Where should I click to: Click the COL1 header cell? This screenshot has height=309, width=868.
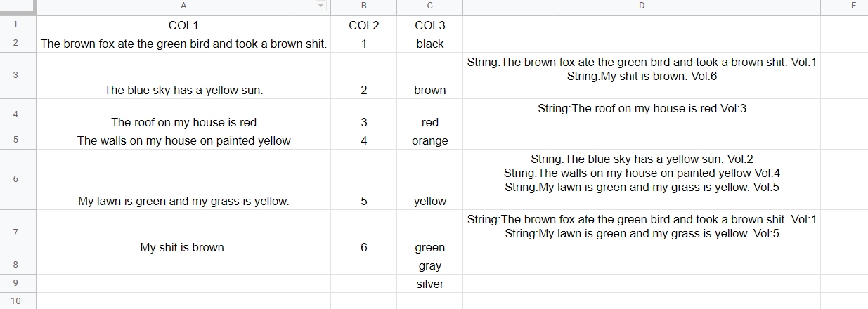pyautogui.click(x=183, y=25)
